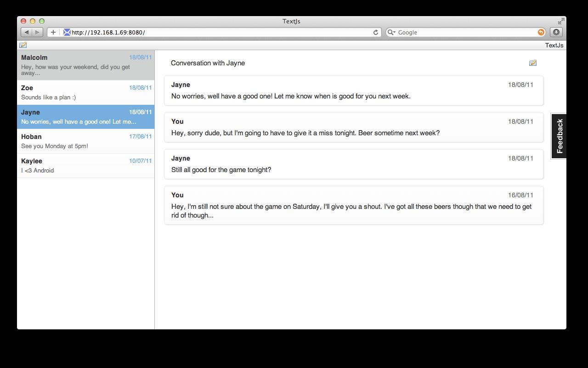Click the magnifying glass in the search field
This screenshot has width=588, height=368.
coord(390,32)
